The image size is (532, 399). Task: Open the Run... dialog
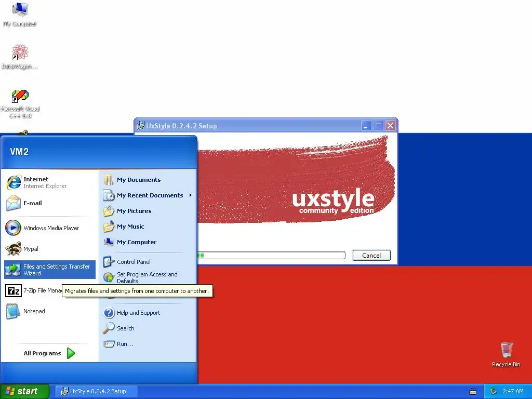tap(148, 344)
